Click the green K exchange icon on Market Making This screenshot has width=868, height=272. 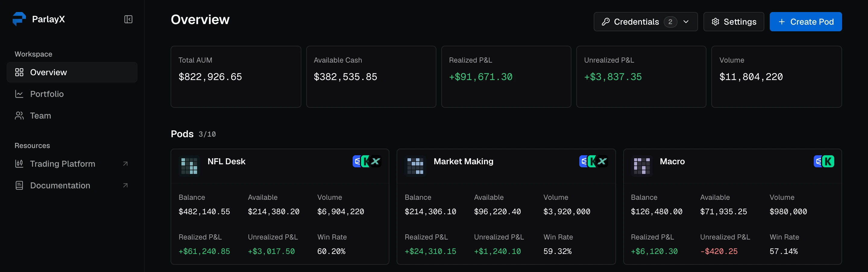[x=592, y=161]
